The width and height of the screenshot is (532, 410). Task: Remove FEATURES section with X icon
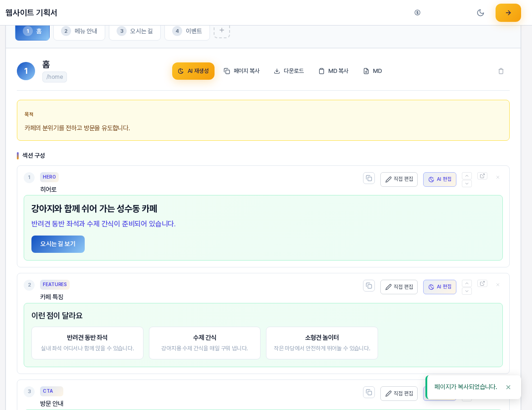tap(498, 285)
